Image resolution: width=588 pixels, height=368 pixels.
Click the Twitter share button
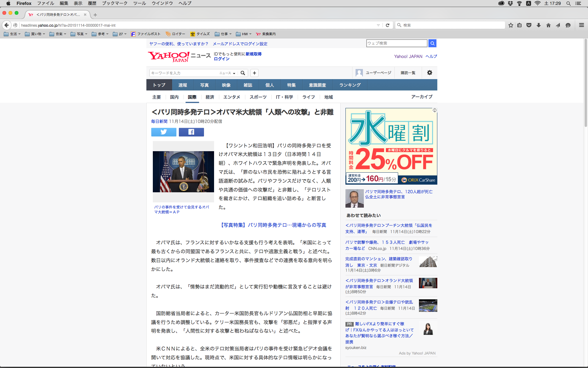[164, 132]
